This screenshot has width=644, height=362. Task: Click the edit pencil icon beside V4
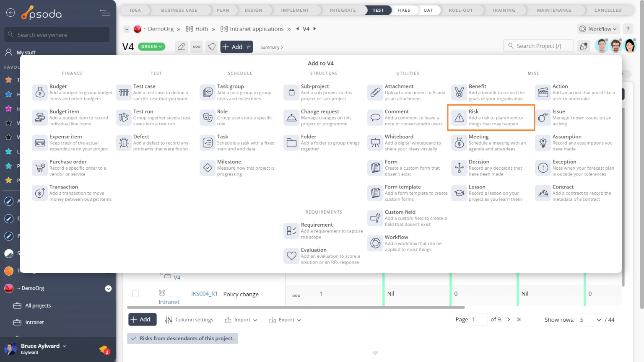click(181, 47)
